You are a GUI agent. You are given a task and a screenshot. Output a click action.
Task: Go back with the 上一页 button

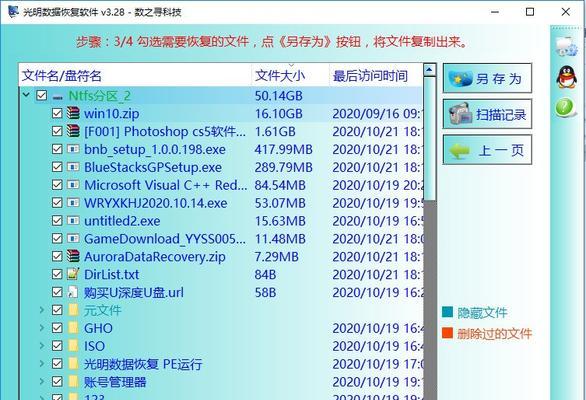[x=487, y=150]
